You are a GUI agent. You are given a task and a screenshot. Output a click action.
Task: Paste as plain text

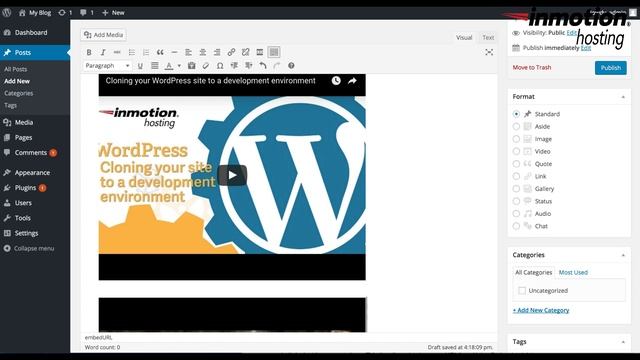click(x=191, y=66)
